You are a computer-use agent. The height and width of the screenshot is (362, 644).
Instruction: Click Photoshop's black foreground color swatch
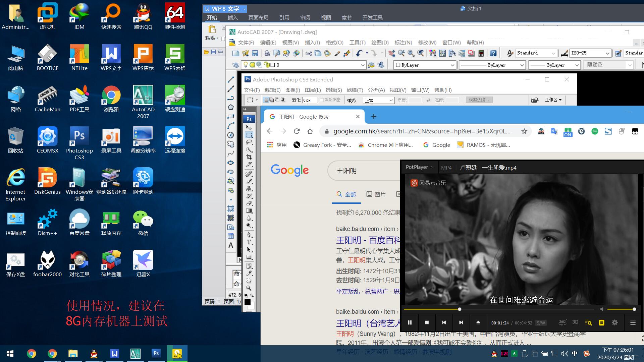(248, 302)
